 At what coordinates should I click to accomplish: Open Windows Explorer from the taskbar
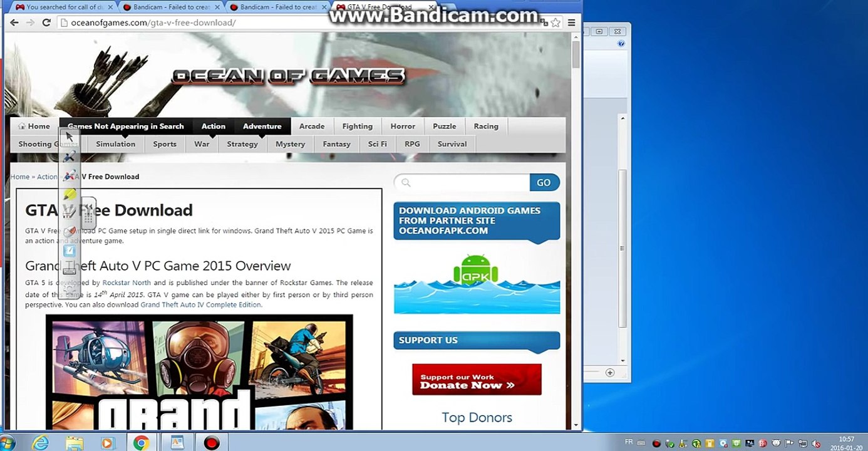(x=75, y=443)
